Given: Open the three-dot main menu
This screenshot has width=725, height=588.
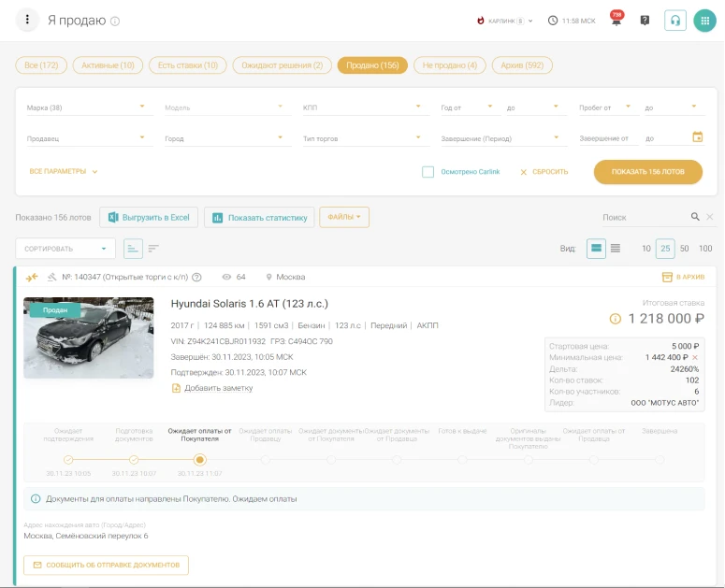Looking at the screenshot, I should point(28,20).
